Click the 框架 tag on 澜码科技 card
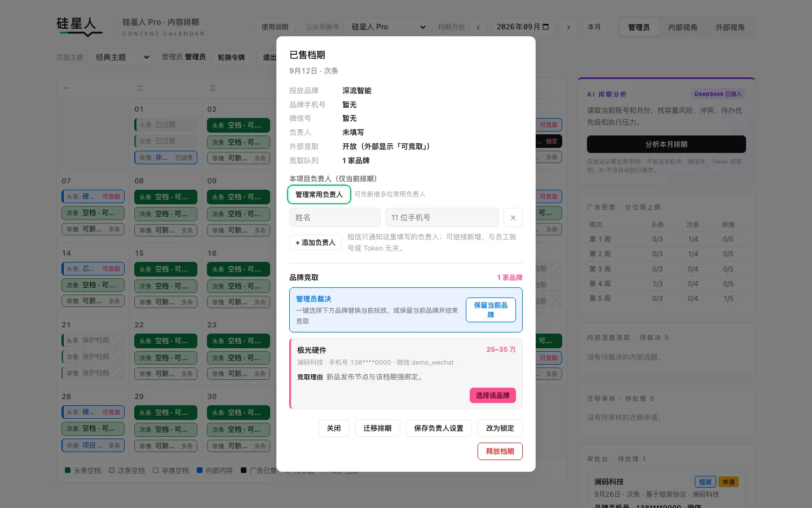This screenshot has width=812, height=508. point(705,482)
